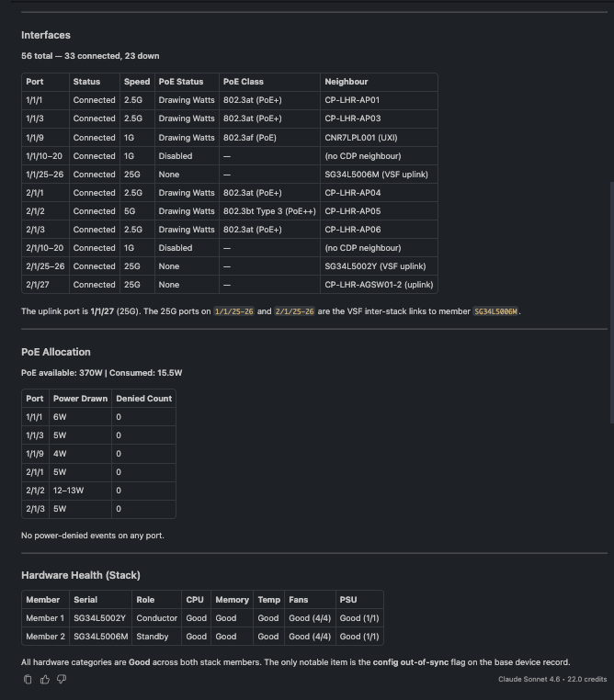This screenshot has height=700, width=614.
Task: Select neighbour cell SG34L5006M (VSF uplink)
Action: coord(377,175)
